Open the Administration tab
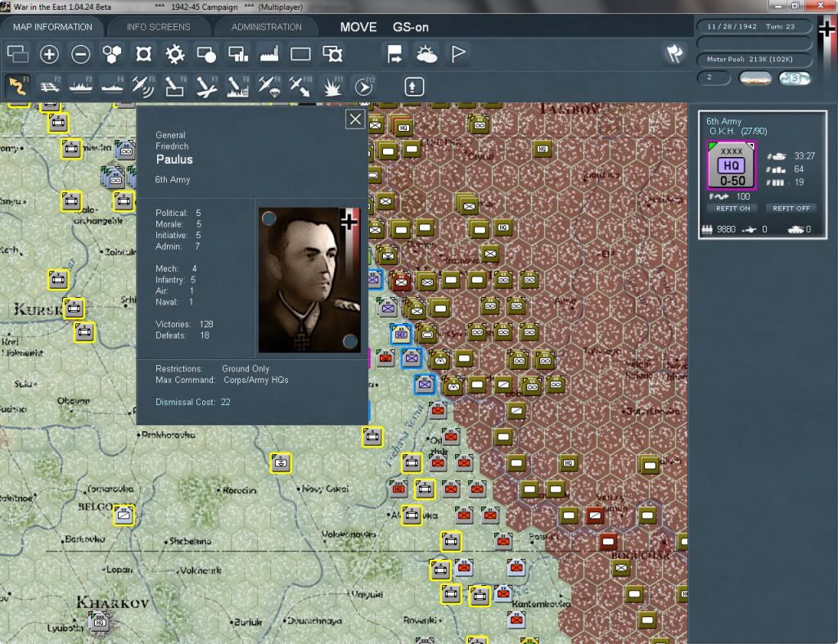 pos(266,27)
